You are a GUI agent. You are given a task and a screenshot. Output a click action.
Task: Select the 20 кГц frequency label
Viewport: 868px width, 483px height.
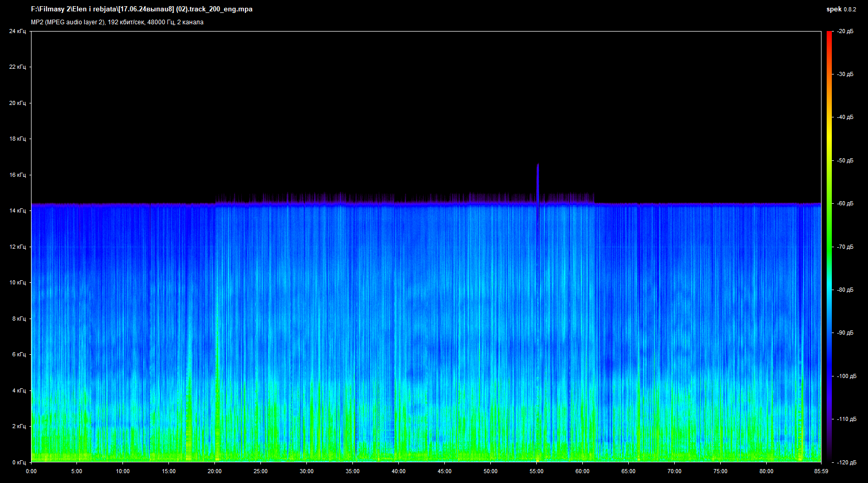click(x=18, y=103)
